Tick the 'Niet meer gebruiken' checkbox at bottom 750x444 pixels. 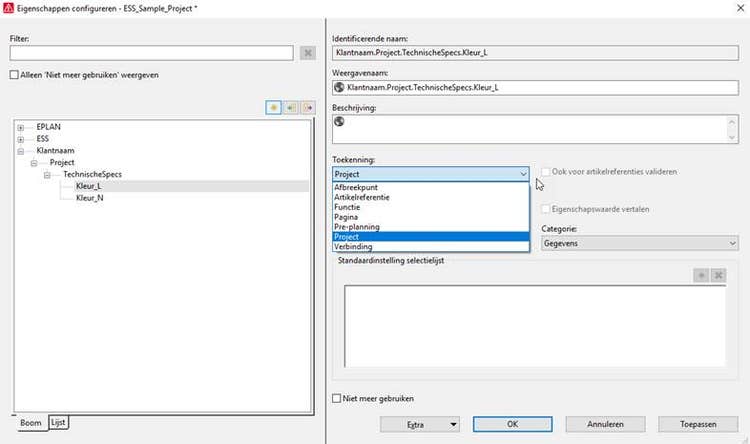pos(337,398)
